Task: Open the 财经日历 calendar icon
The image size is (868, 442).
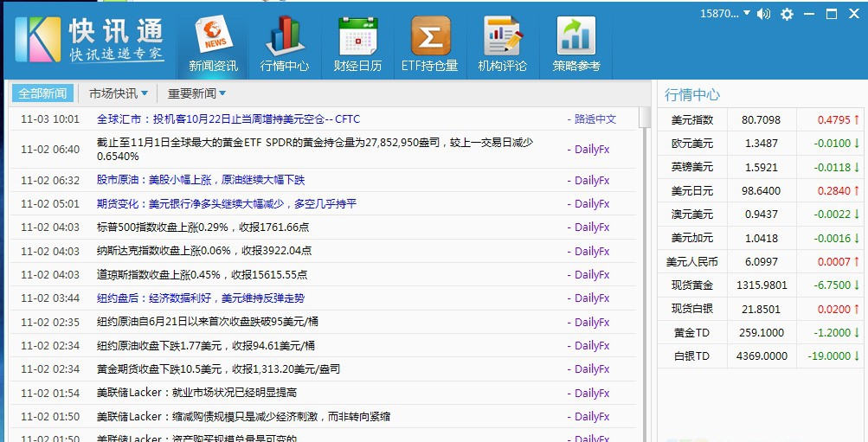Action: 357,45
